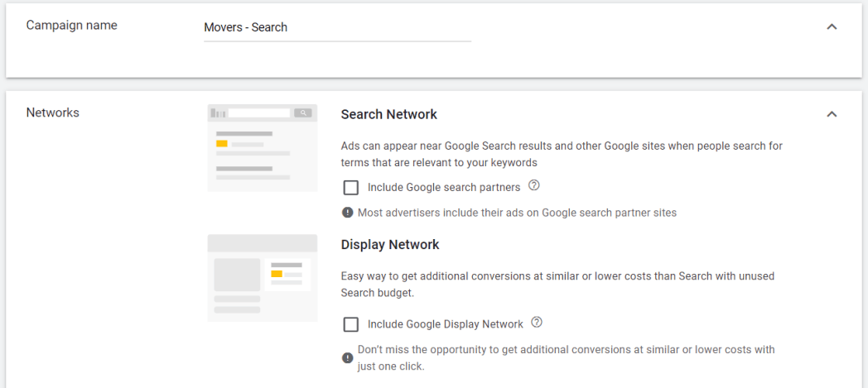Viewport: 868px width, 388px height.
Task: Click the Campaign name section label
Action: coord(72,26)
